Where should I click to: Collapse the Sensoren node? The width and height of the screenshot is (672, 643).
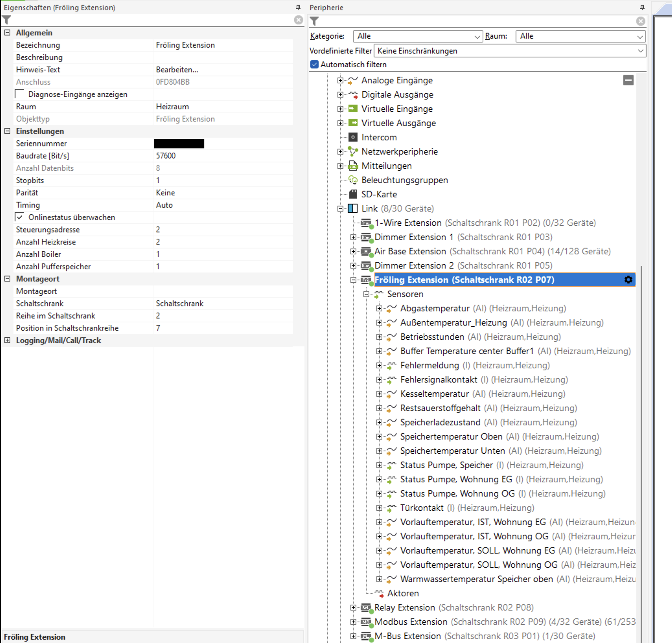(366, 294)
